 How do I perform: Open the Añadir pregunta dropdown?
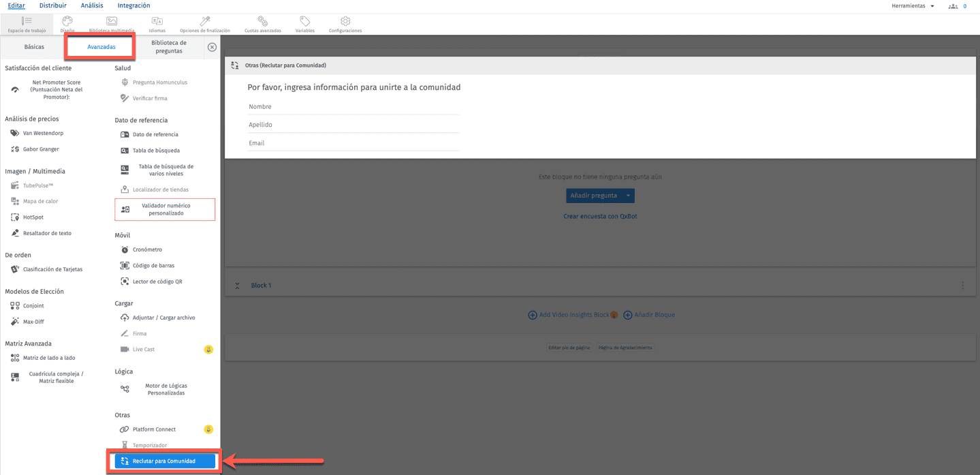tap(599, 196)
